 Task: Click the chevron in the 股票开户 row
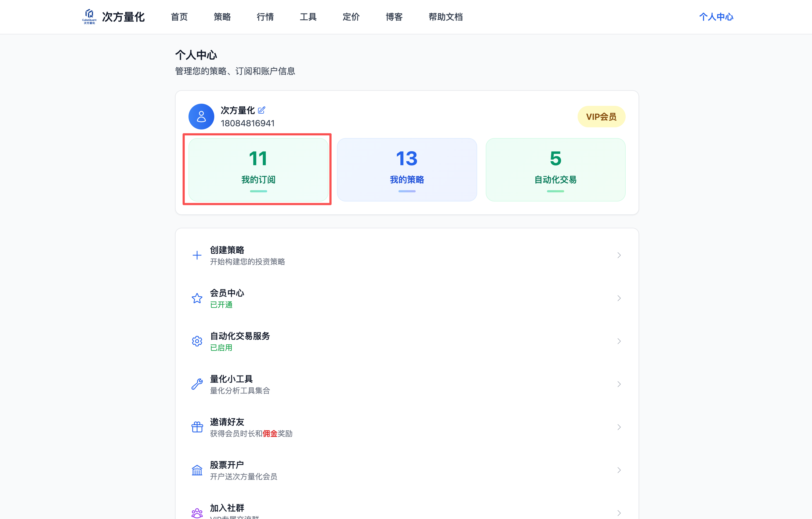pos(619,470)
